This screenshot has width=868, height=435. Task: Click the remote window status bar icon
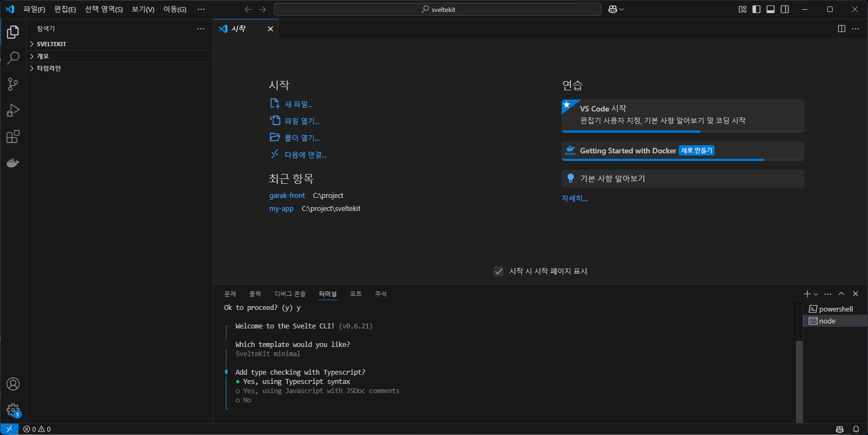[9, 429]
